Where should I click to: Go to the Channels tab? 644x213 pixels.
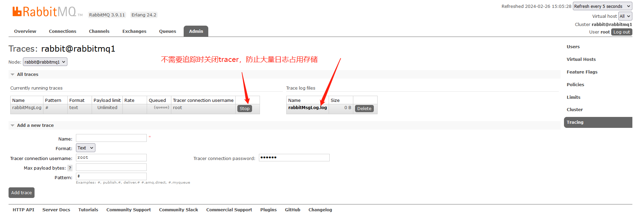(99, 31)
